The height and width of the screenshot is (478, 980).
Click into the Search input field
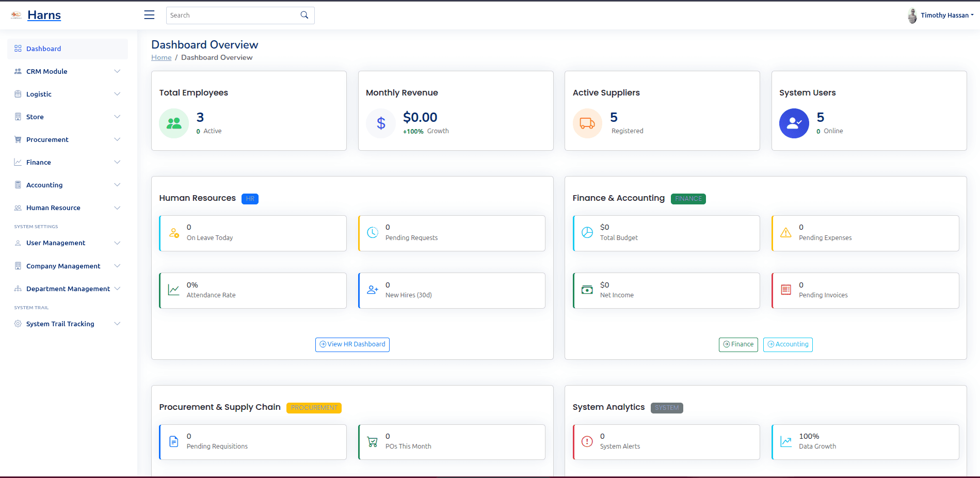[x=232, y=15]
